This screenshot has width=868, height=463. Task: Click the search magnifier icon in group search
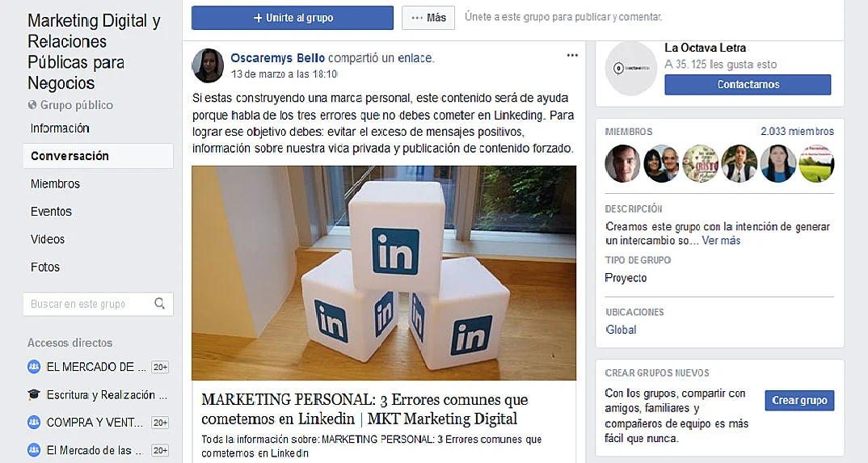click(159, 303)
